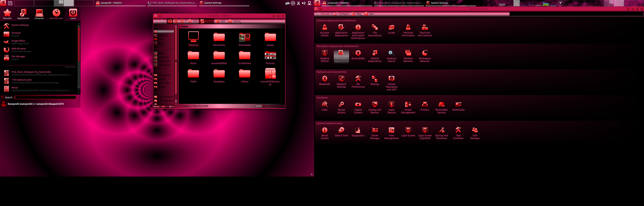Switch Dolphin to Icons view mode
The width and height of the screenshot is (644, 206).
(170, 21)
